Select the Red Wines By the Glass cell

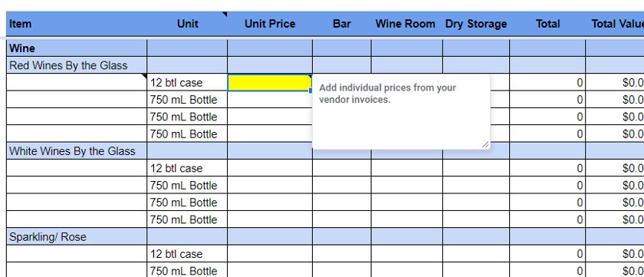[77, 65]
